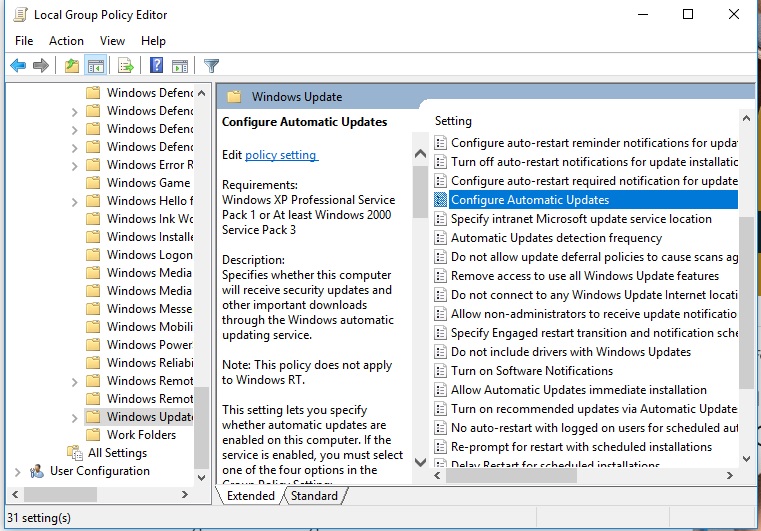The width and height of the screenshot is (761, 531).
Task: Select the Work Folders tree item
Action: pos(141,435)
